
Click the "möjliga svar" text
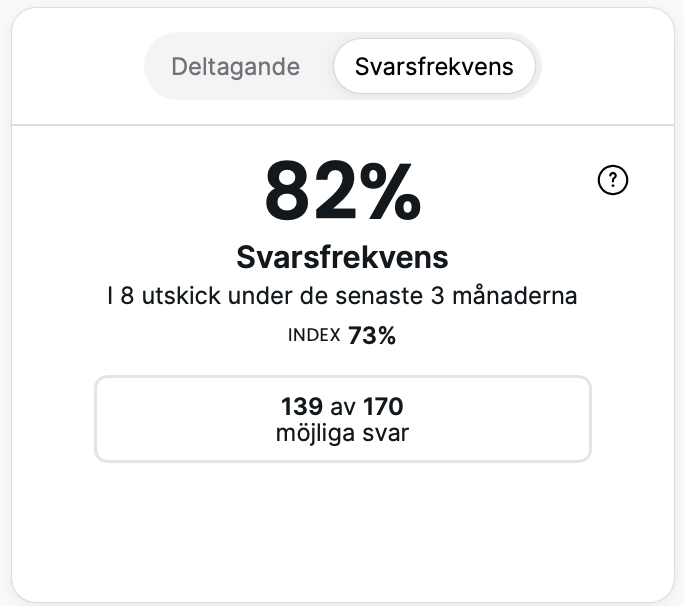pyautogui.click(x=342, y=434)
